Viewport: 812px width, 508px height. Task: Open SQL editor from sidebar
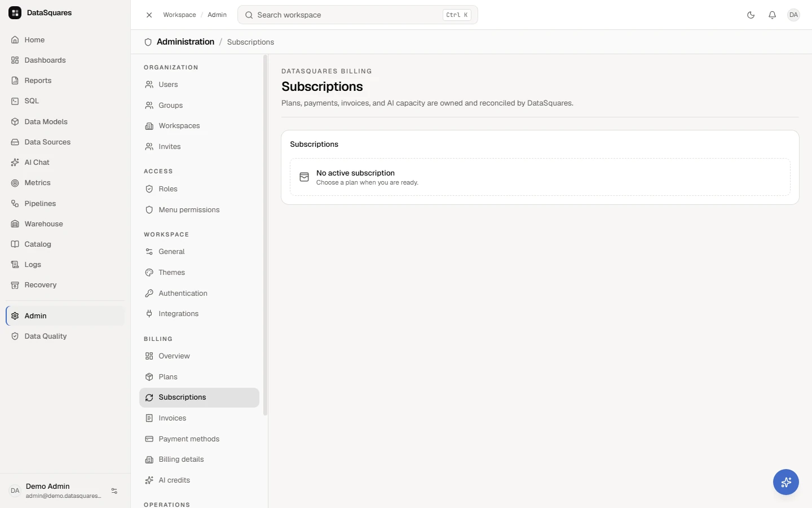[65, 101]
